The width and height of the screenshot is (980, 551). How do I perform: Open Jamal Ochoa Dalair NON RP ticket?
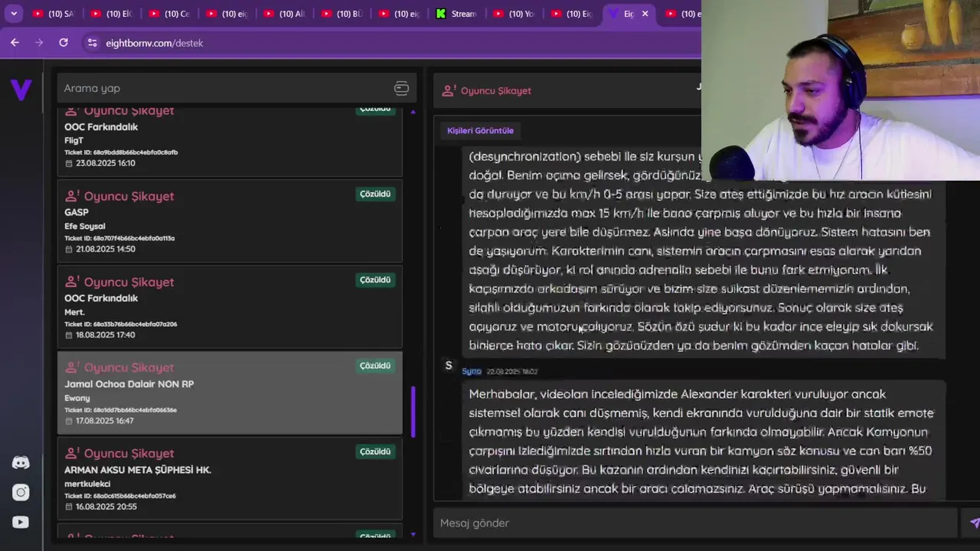(x=129, y=383)
